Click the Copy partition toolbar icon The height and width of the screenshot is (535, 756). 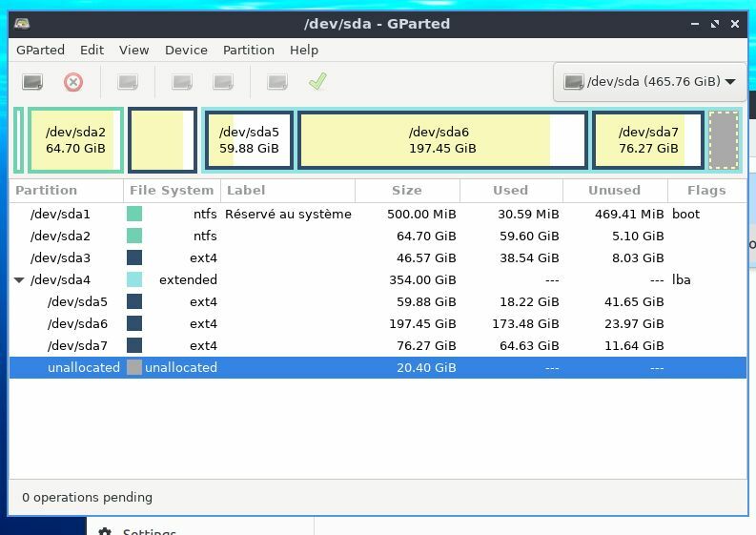point(182,82)
